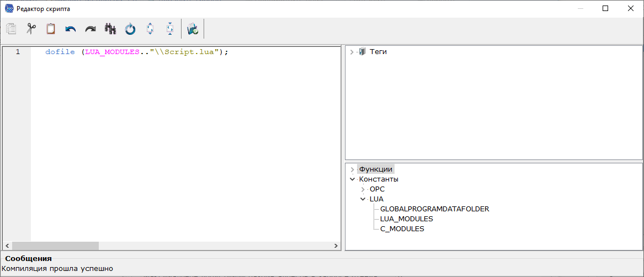Image resolution: width=644 pixels, height=277 pixels.
Task: Select the C_MODULES constant
Action: coord(402,229)
